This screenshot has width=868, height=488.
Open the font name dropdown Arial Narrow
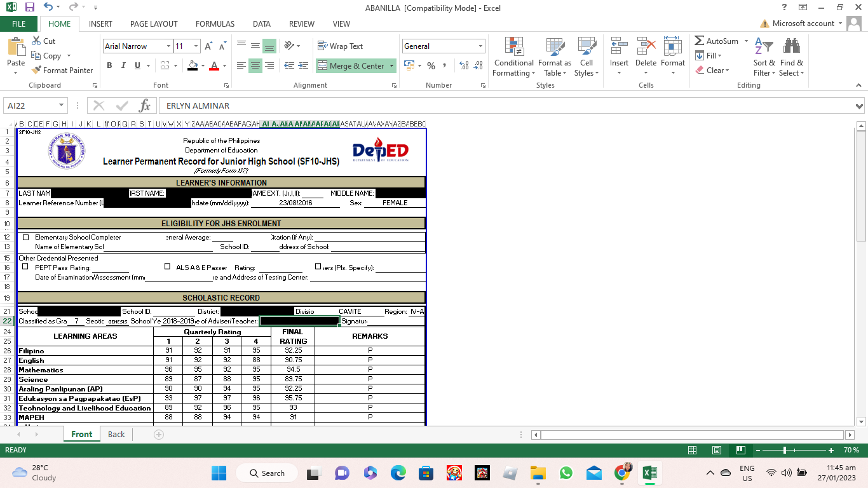(168, 46)
